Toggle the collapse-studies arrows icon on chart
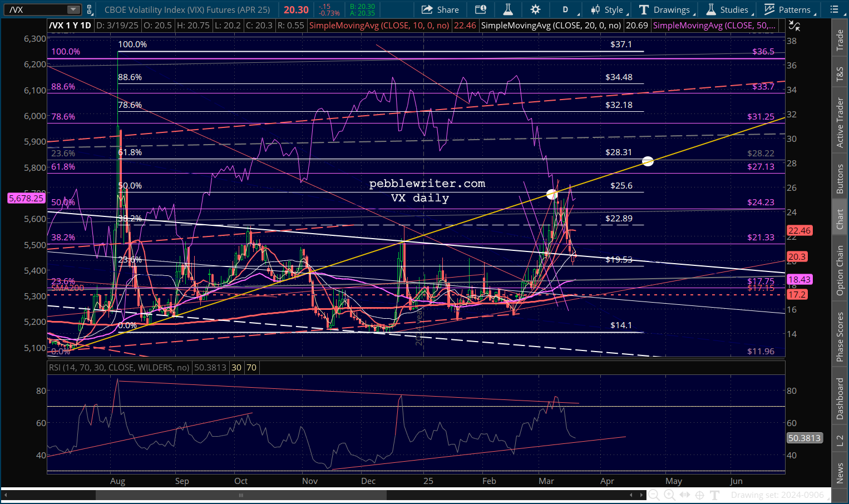This screenshot has width=849, height=504. [x=794, y=26]
